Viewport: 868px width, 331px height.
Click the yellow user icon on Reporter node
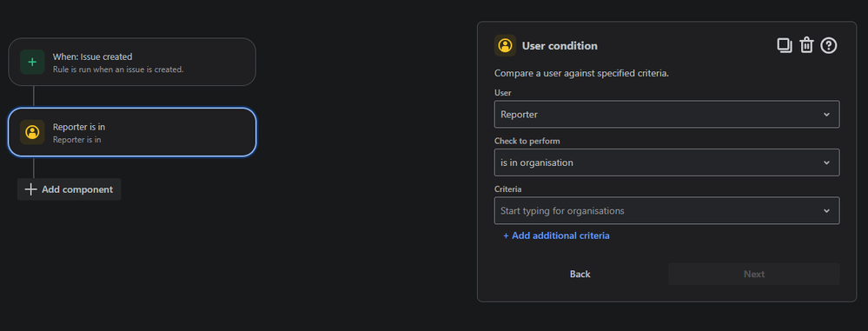tap(32, 132)
